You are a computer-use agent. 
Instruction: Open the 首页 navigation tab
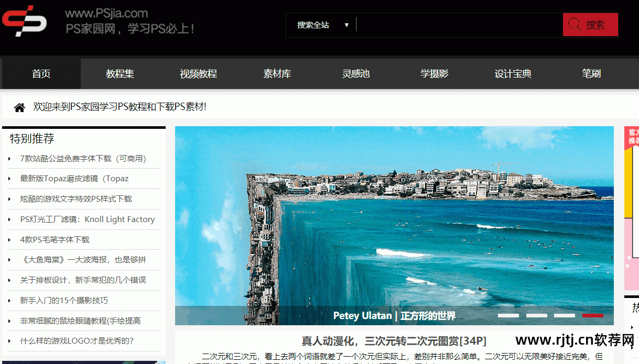(x=41, y=74)
